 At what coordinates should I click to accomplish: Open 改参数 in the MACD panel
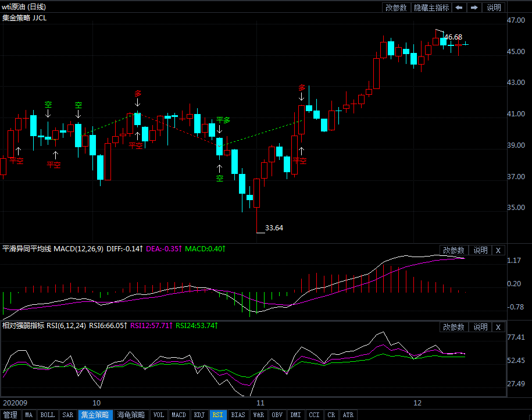(454, 251)
